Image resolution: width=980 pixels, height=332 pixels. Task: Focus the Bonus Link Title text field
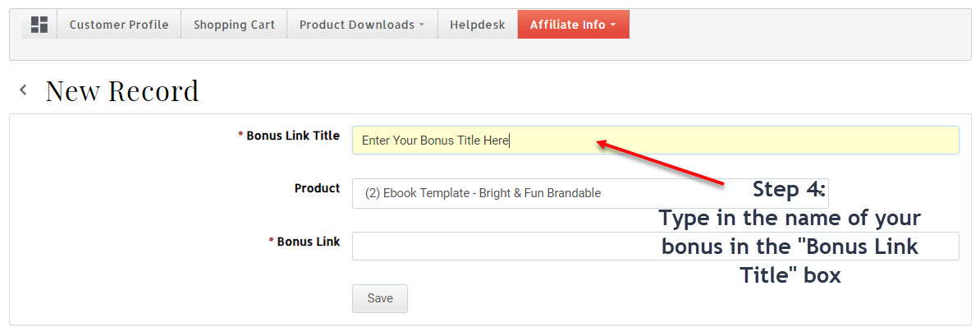(656, 140)
